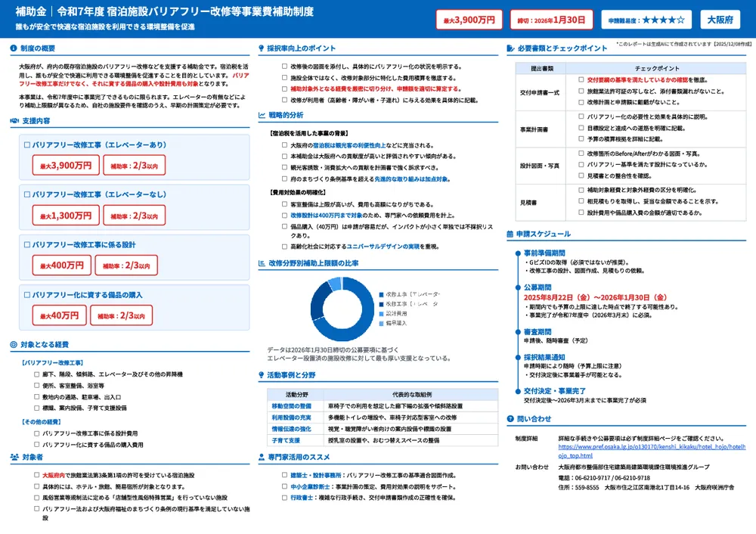
Task: Click the 最大3,900万円 header badge
Action: coord(470,19)
